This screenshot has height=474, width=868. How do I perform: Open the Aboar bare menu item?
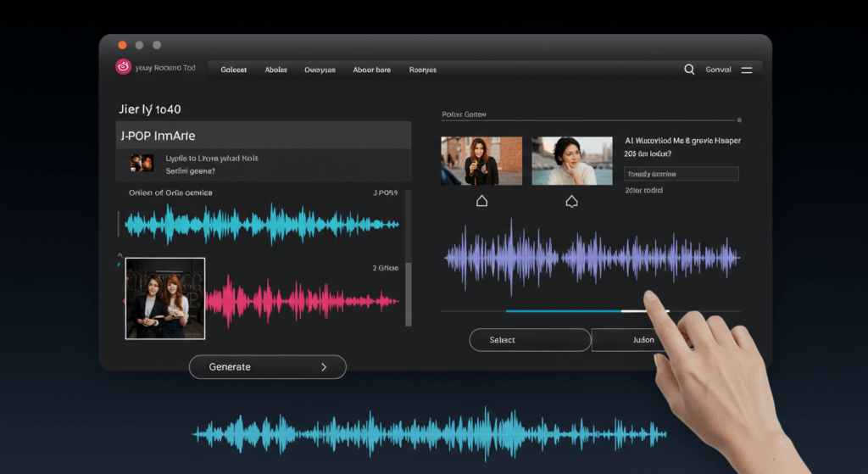(x=372, y=70)
